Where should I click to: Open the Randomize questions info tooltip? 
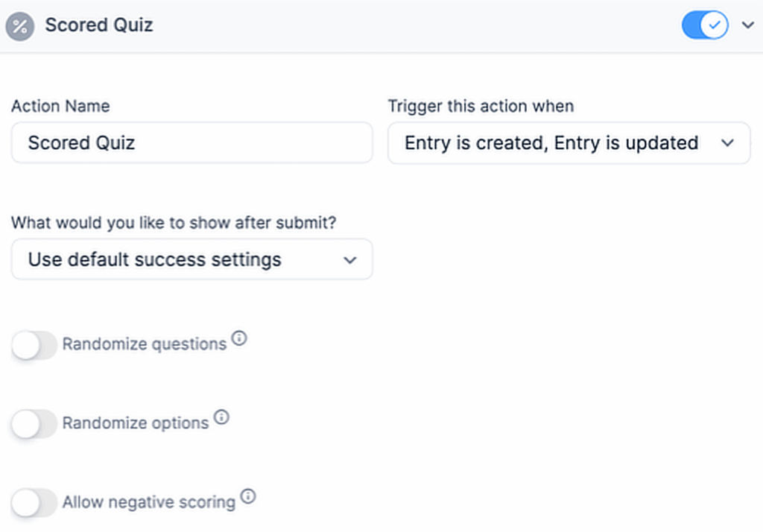pyautogui.click(x=239, y=338)
